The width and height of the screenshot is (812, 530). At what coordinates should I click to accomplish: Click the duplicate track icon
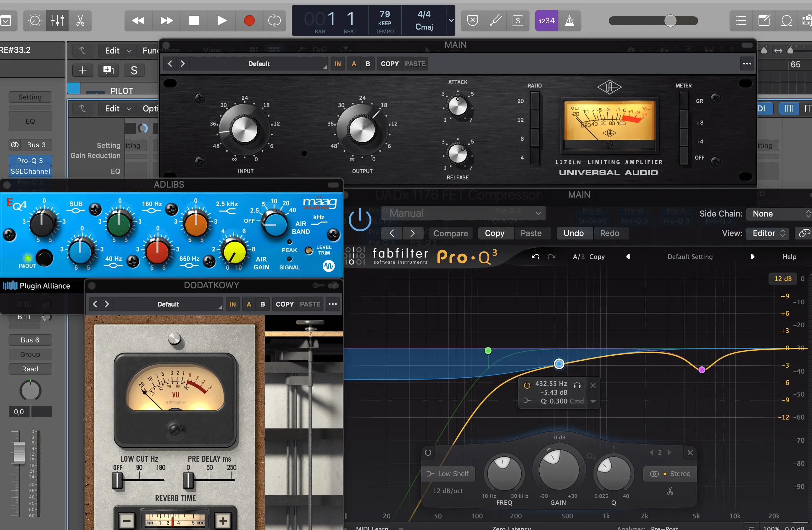pyautogui.click(x=108, y=70)
